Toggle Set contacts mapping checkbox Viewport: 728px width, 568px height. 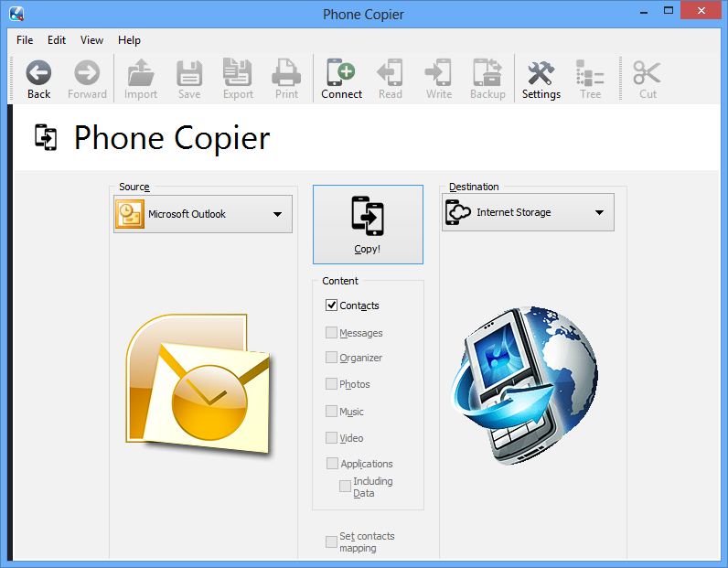331,542
